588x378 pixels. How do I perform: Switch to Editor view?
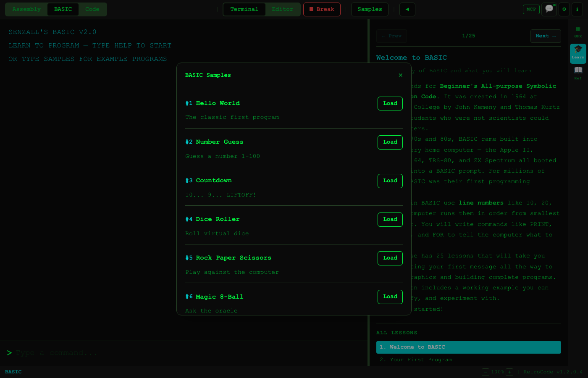coord(283,9)
